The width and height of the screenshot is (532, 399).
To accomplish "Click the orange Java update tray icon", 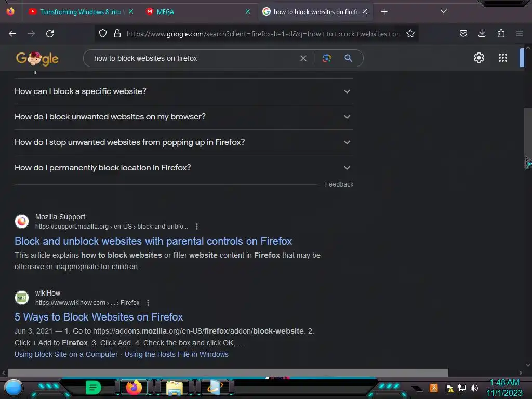I will [x=434, y=388].
